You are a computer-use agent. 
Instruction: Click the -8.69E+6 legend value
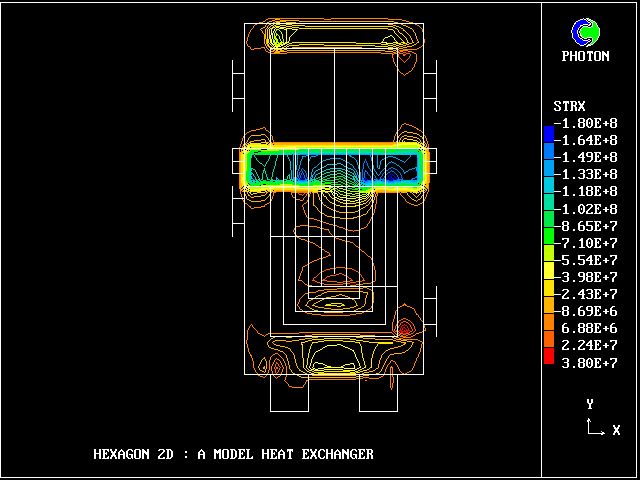pos(588,311)
